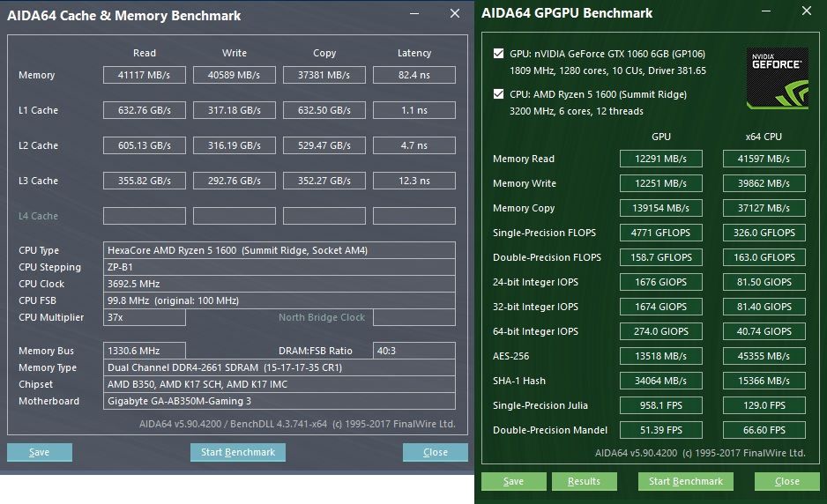
Task: Click the NVIDIA GeForce logo
Action: (x=777, y=78)
